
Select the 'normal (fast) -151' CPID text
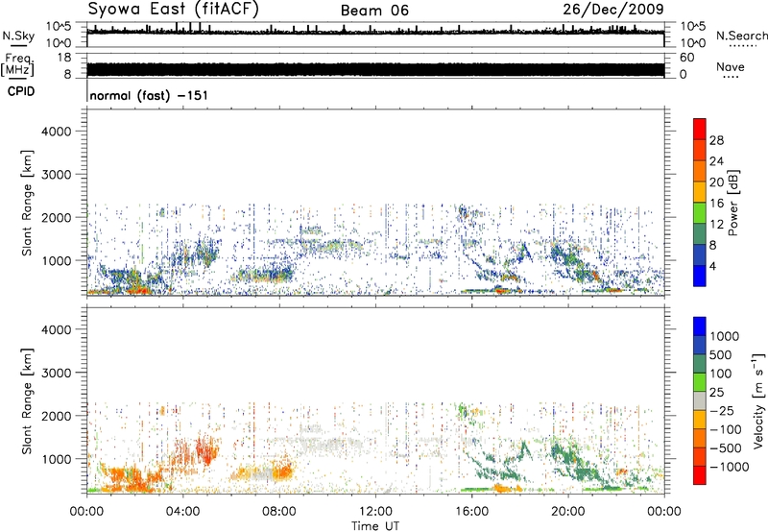pos(149,95)
